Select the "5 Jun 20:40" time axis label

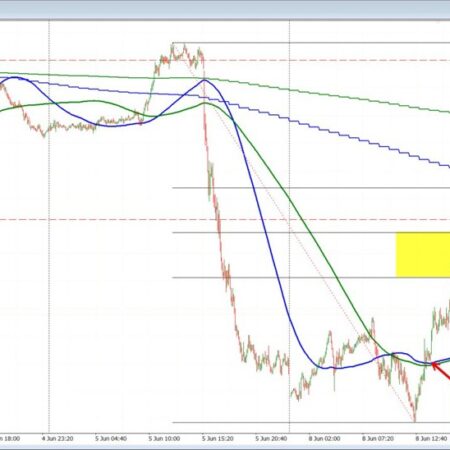(271, 438)
